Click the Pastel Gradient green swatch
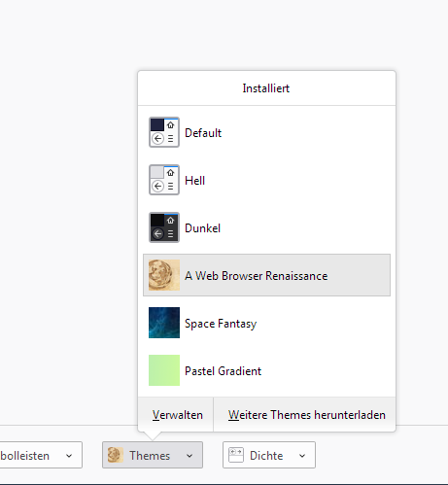 pyautogui.click(x=164, y=370)
